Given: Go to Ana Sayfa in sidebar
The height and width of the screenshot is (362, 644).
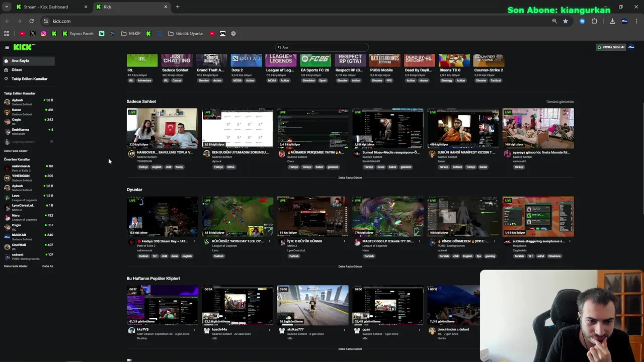Looking at the screenshot, I should click(x=28, y=61).
